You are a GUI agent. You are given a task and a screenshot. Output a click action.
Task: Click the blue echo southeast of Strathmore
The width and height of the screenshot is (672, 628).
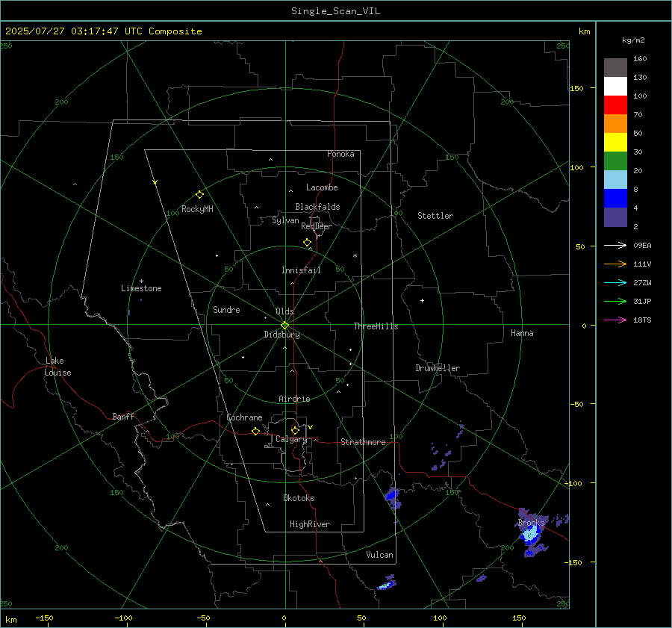pos(392,497)
